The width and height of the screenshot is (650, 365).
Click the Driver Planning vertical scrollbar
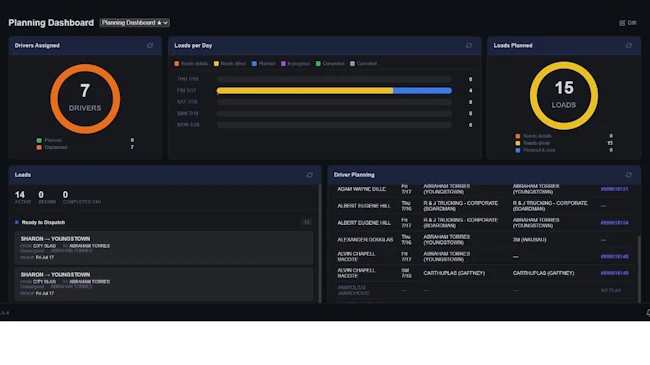[x=639, y=269]
